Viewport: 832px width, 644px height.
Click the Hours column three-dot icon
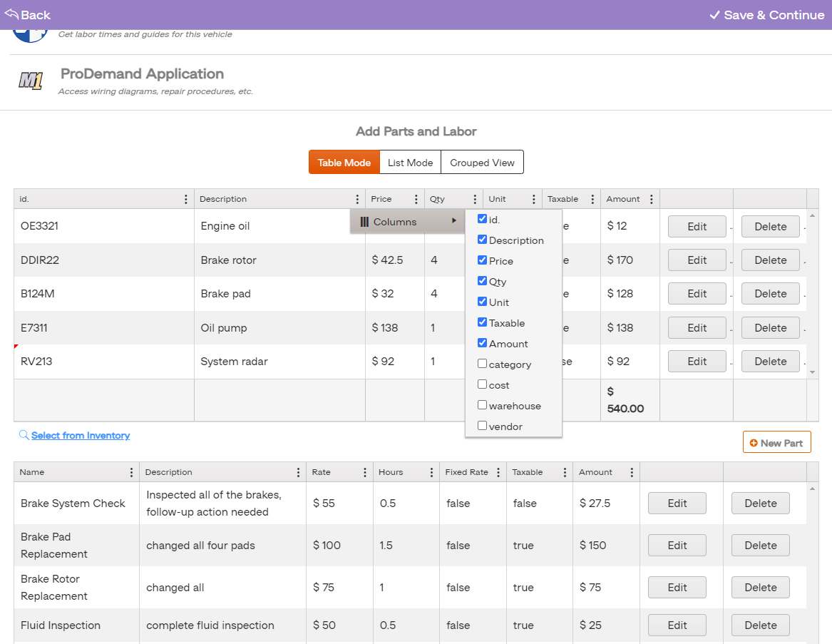pyautogui.click(x=431, y=473)
